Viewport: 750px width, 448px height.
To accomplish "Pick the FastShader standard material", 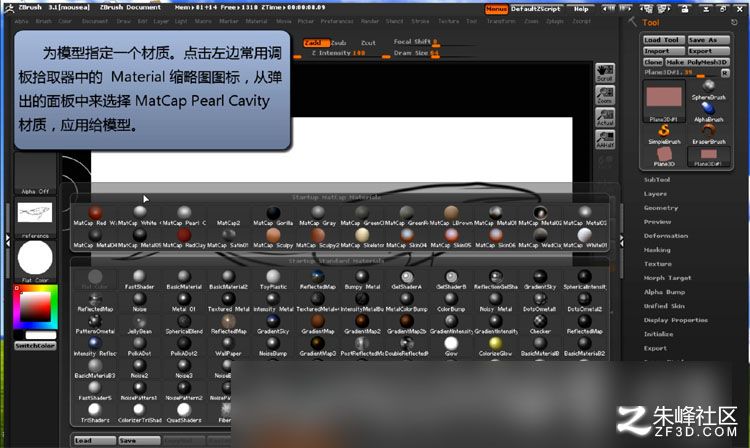I will coord(139,277).
